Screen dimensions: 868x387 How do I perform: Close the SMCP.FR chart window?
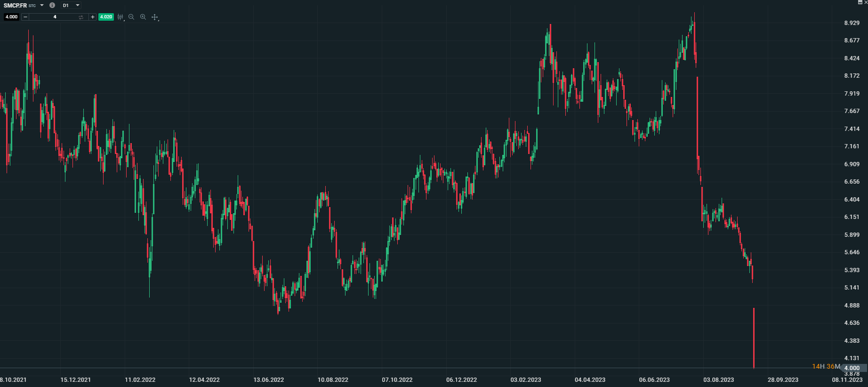[x=866, y=2]
